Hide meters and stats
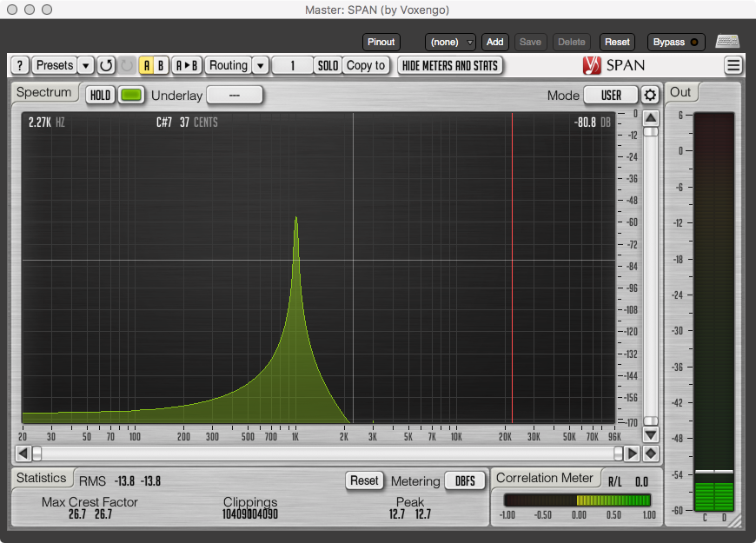The height and width of the screenshot is (543, 756). tap(450, 65)
